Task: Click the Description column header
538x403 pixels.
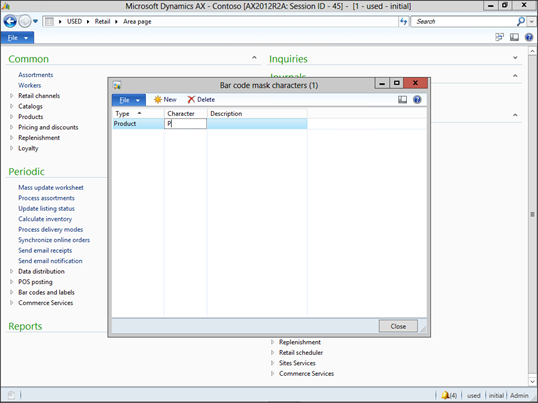Action: point(257,114)
